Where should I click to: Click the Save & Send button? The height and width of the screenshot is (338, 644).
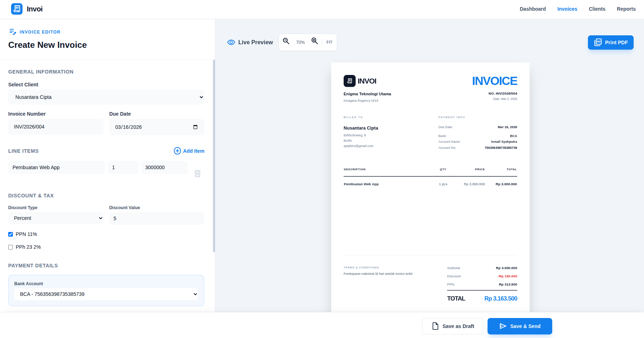(520, 326)
